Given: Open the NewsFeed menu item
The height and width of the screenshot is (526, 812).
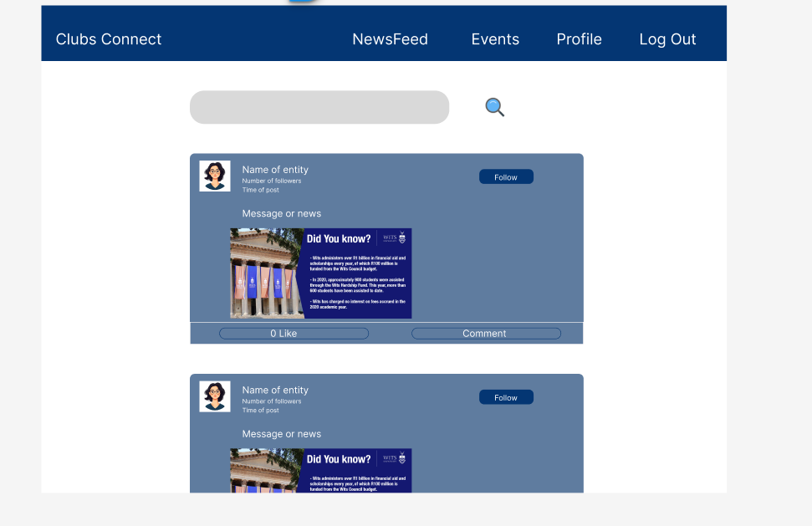Looking at the screenshot, I should 390,39.
